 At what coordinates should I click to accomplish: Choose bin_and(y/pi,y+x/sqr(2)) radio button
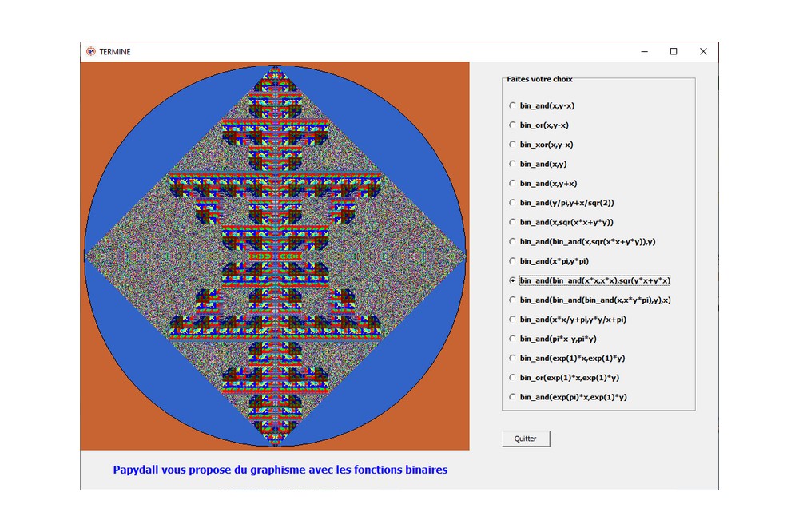pyautogui.click(x=562, y=202)
